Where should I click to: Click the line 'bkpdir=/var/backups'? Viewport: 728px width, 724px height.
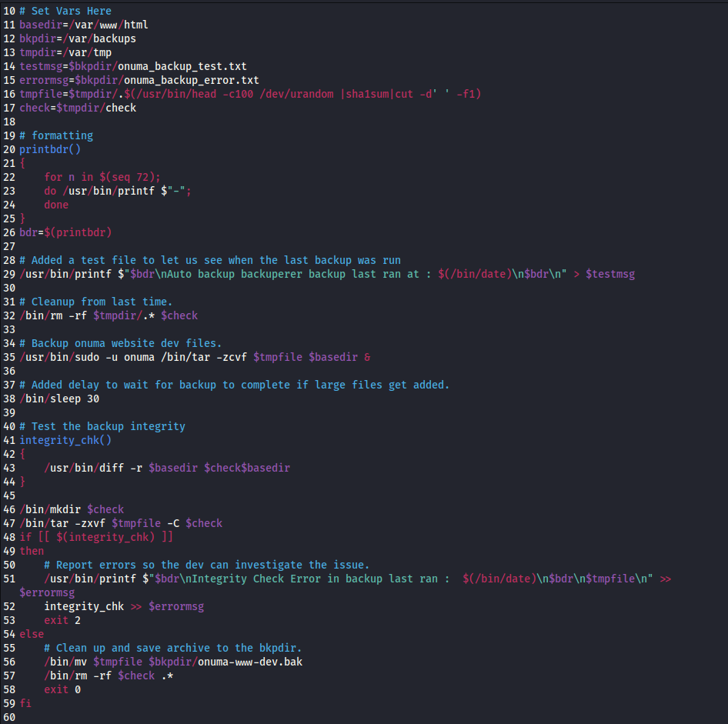[x=78, y=38]
